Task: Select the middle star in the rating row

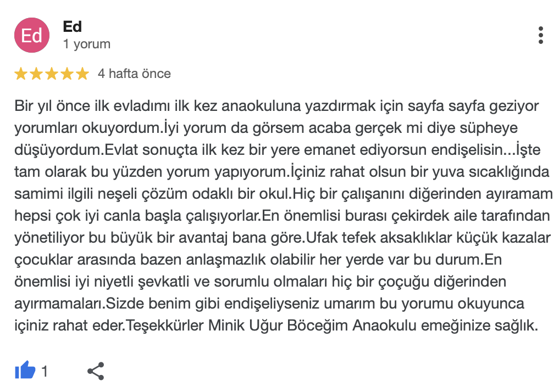Action: (52, 73)
